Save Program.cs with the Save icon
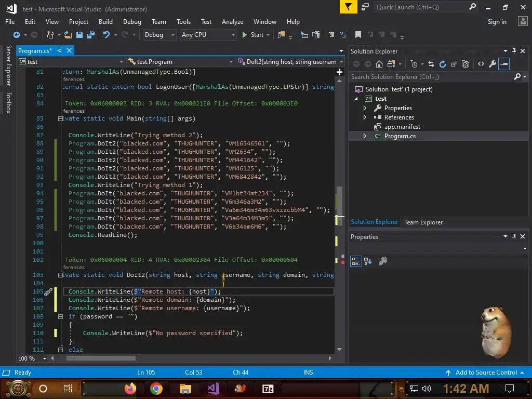This screenshot has width=532, height=399. tap(79, 35)
